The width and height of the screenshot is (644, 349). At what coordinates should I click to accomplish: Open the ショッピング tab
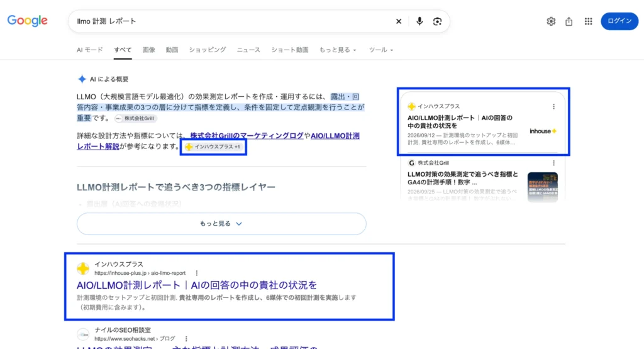(208, 50)
